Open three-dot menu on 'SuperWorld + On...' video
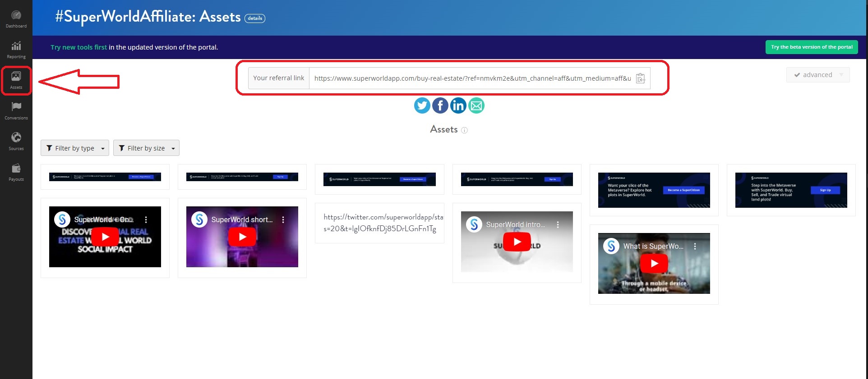 click(146, 219)
